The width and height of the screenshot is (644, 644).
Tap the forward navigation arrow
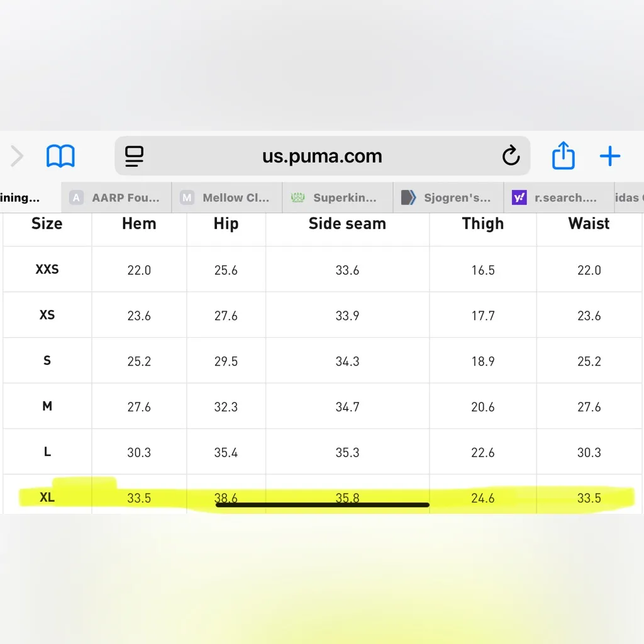pos(17,156)
